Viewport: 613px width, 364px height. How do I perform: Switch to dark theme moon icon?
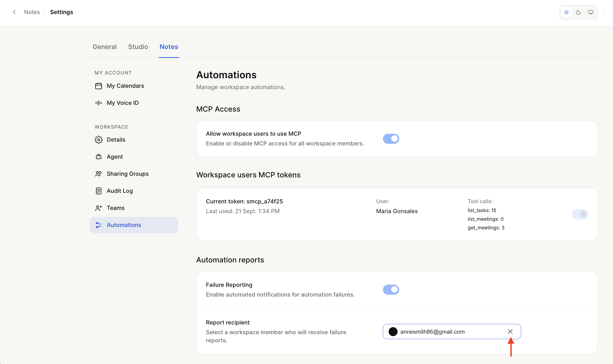(579, 12)
